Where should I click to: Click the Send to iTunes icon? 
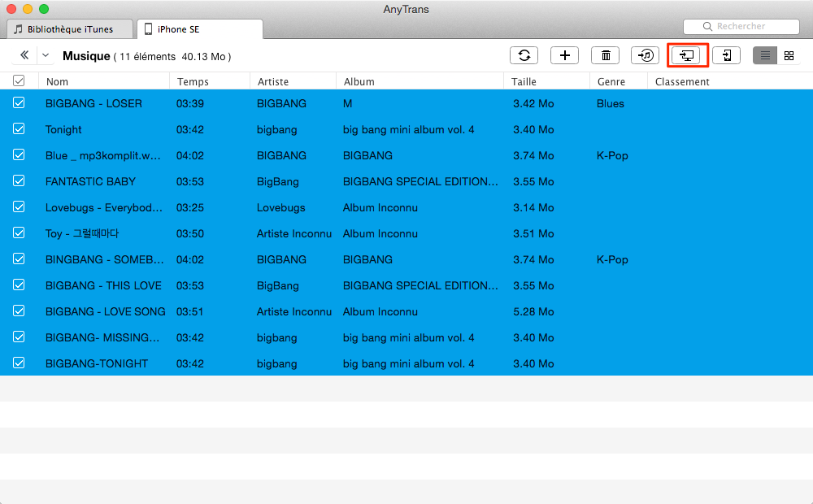point(645,55)
